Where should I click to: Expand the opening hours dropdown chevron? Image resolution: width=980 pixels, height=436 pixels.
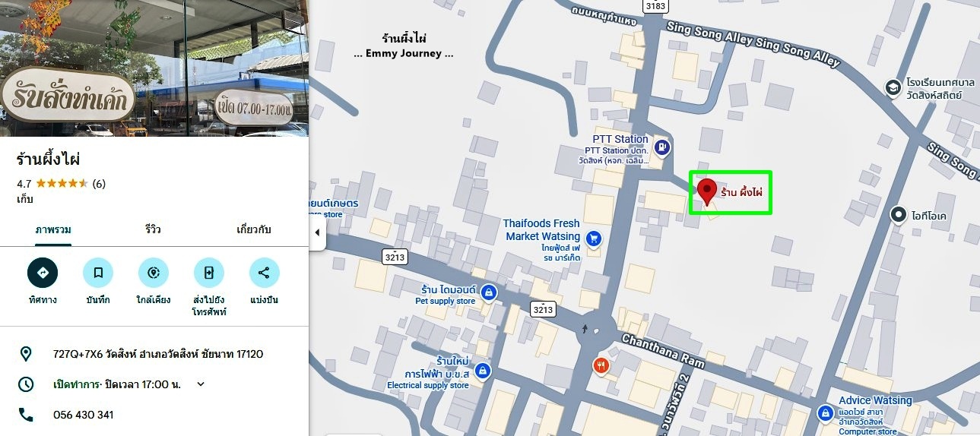(x=201, y=384)
